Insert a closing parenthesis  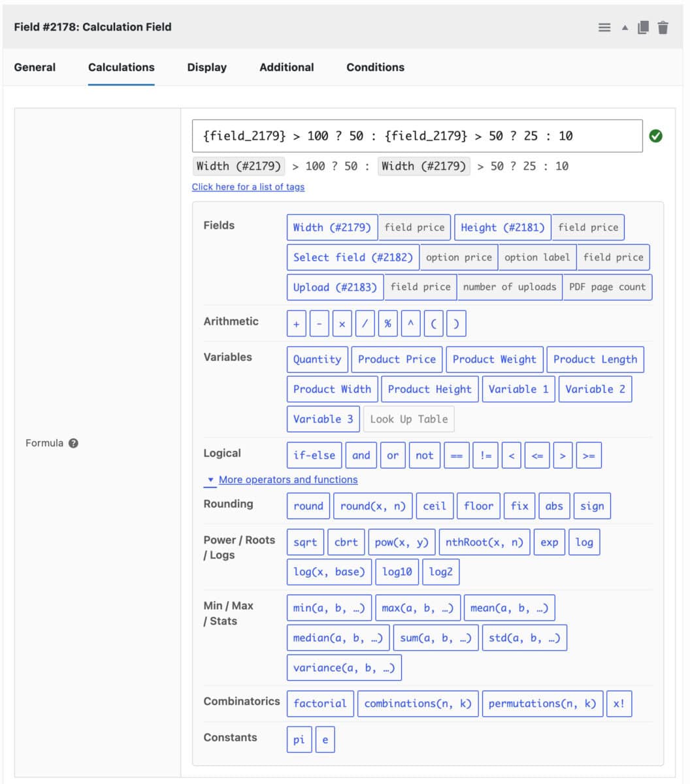[456, 324]
